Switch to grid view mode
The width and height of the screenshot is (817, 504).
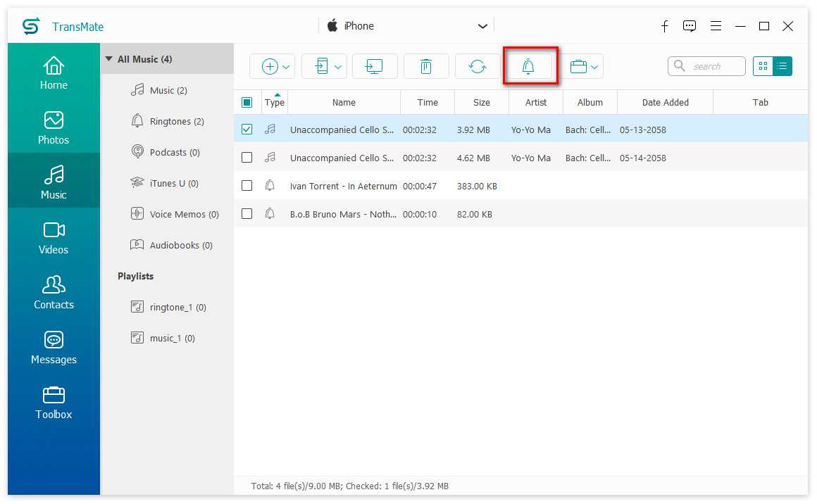pyautogui.click(x=763, y=65)
